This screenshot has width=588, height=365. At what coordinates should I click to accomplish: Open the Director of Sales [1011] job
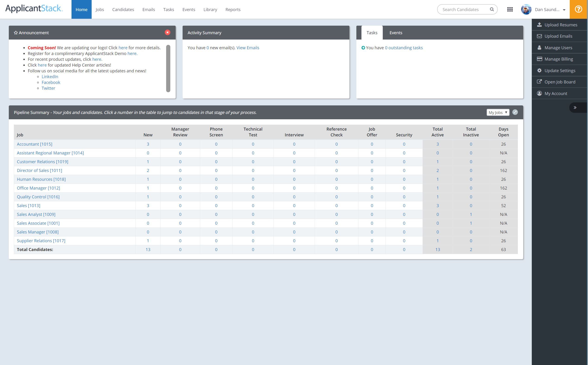click(39, 170)
